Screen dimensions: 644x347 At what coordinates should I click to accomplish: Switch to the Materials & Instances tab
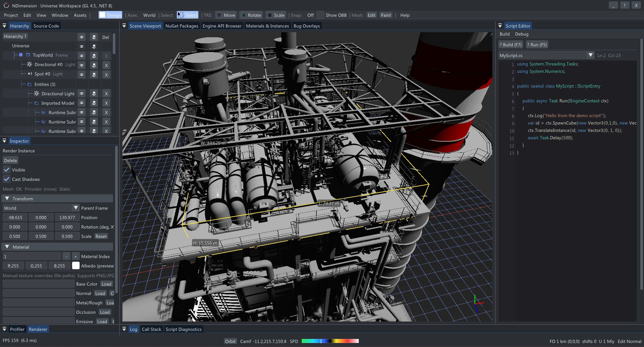[x=267, y=26]
